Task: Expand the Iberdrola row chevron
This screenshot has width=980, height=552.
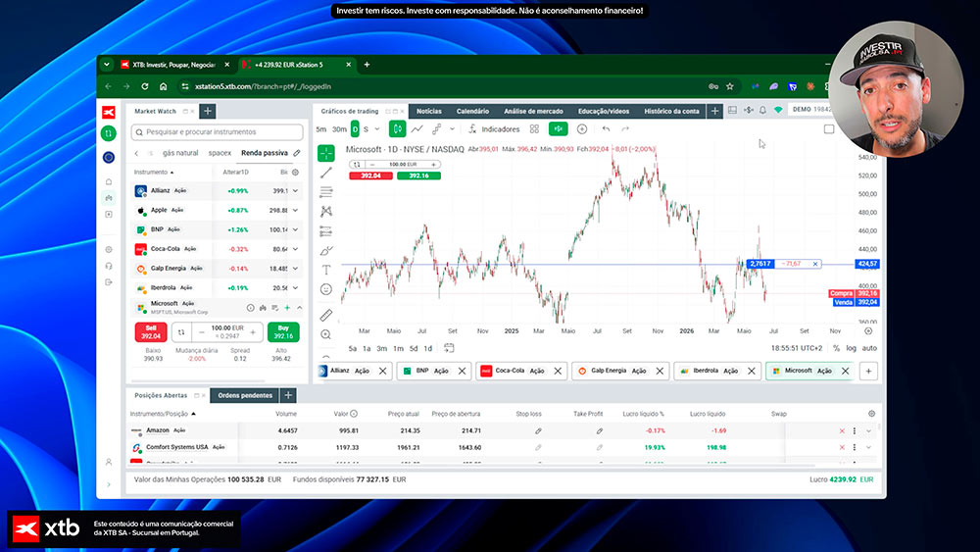Action: tap(296, 287)
